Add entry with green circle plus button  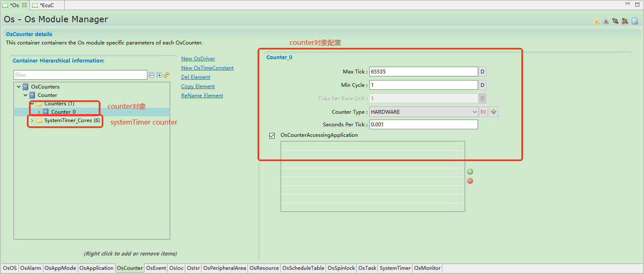(470, 172)
